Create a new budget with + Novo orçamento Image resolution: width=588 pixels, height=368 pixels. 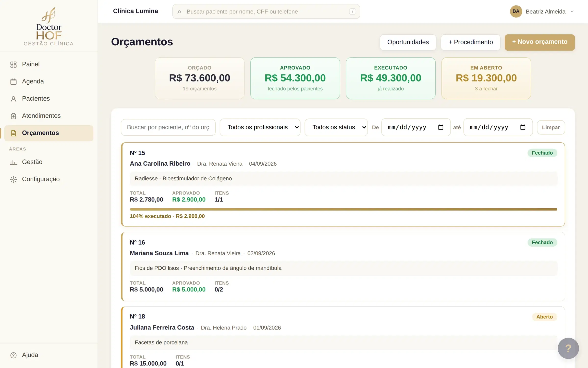pos(540,42)
